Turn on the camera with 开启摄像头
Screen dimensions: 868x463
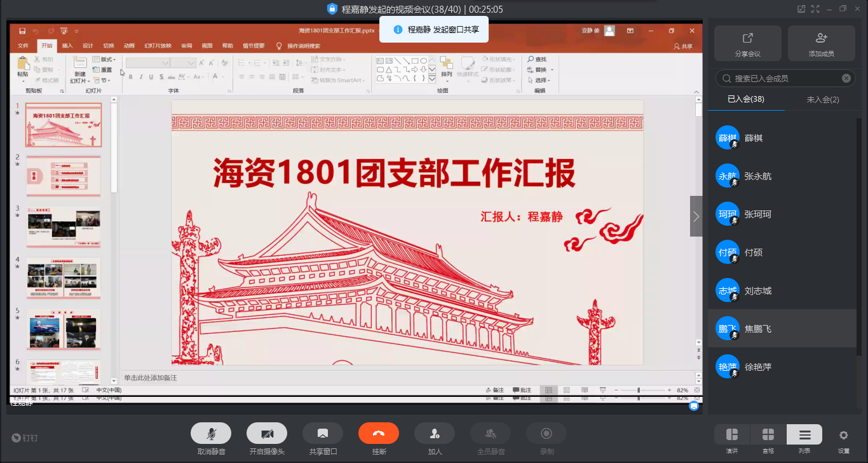(266, 434)
